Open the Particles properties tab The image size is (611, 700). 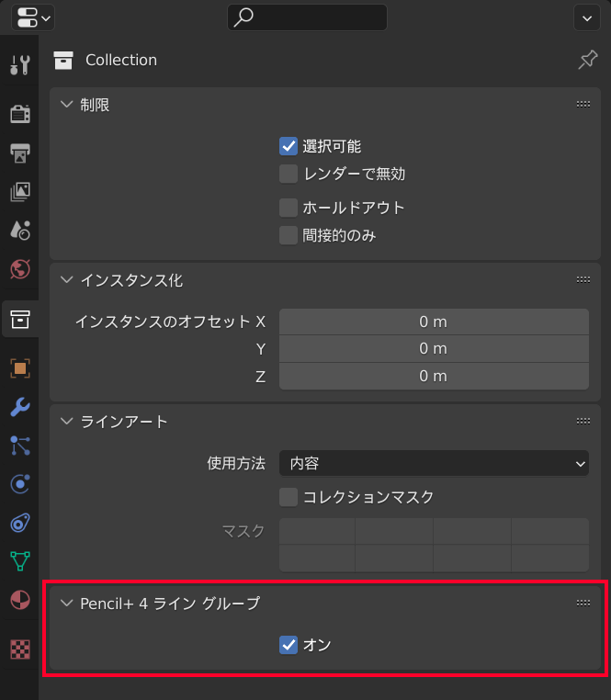tap(20, 446)
